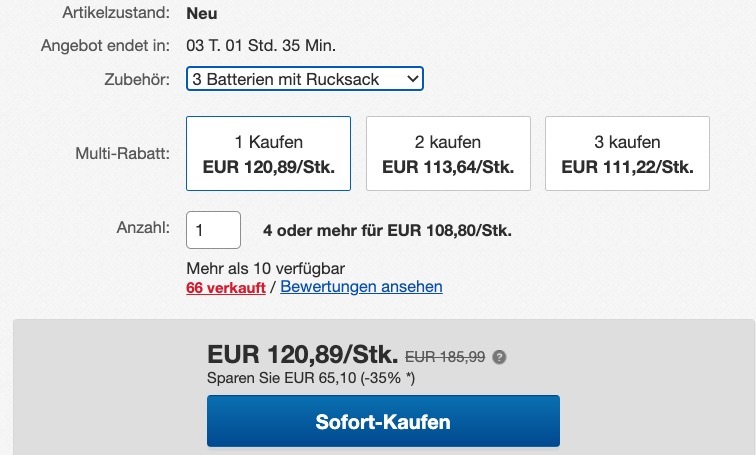The height and width of the screenshot is (455, 756).
Task: Follow the "Bewertungen ansehen" link
Action: [361, 287]
